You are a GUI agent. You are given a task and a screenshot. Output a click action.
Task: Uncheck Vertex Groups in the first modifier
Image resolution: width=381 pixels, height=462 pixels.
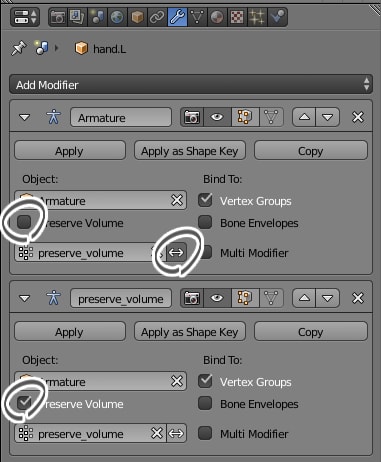[205, 200]
